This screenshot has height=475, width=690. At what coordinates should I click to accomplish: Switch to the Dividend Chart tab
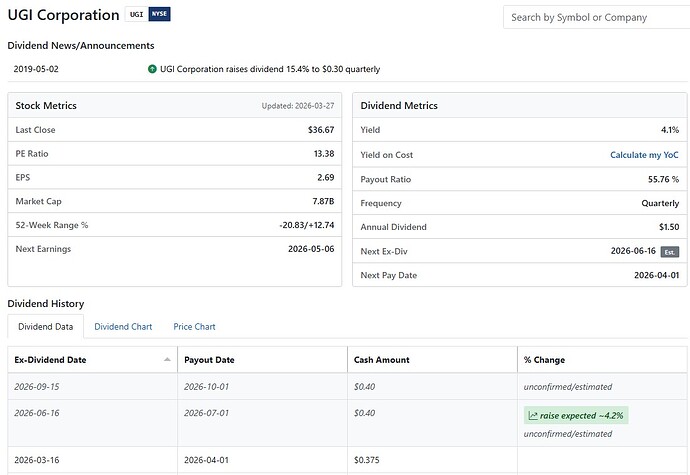pos(123,327)
